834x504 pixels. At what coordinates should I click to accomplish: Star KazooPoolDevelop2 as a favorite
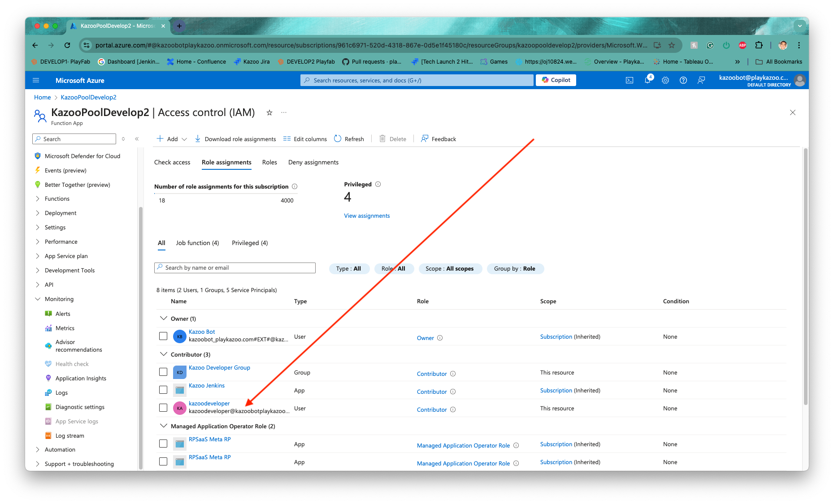coord(269,113)
